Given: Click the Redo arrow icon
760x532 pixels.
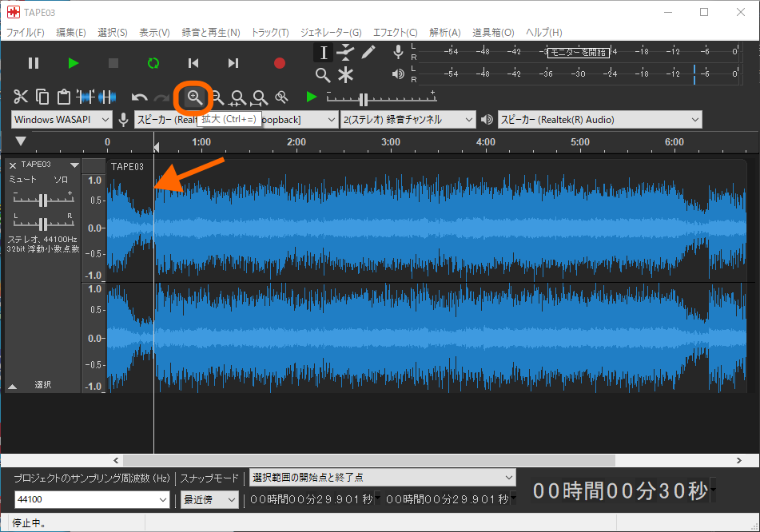Looking at the screenshot, I should click(x=161, y=97).
